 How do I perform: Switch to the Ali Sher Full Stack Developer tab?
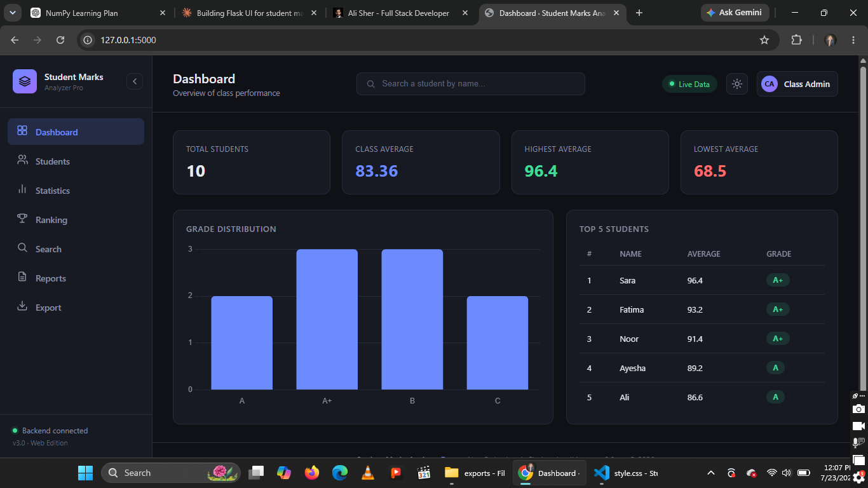(x=400, y=13)
